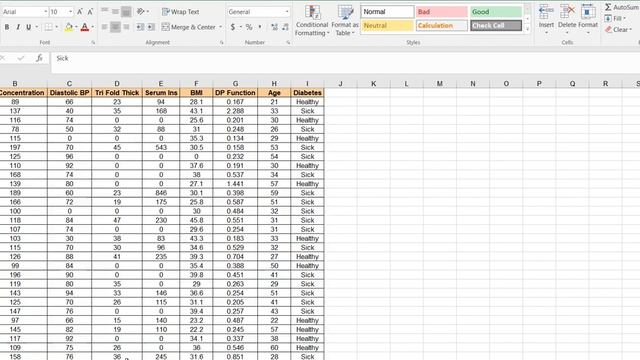Viewport: 640px width, 360px height.
Task: Select the Tri Fold Thick header cell
Action: tap(117, 93)
